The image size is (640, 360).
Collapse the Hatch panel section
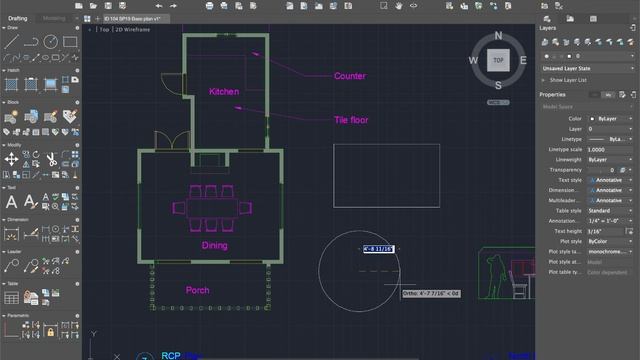[4, 70]
